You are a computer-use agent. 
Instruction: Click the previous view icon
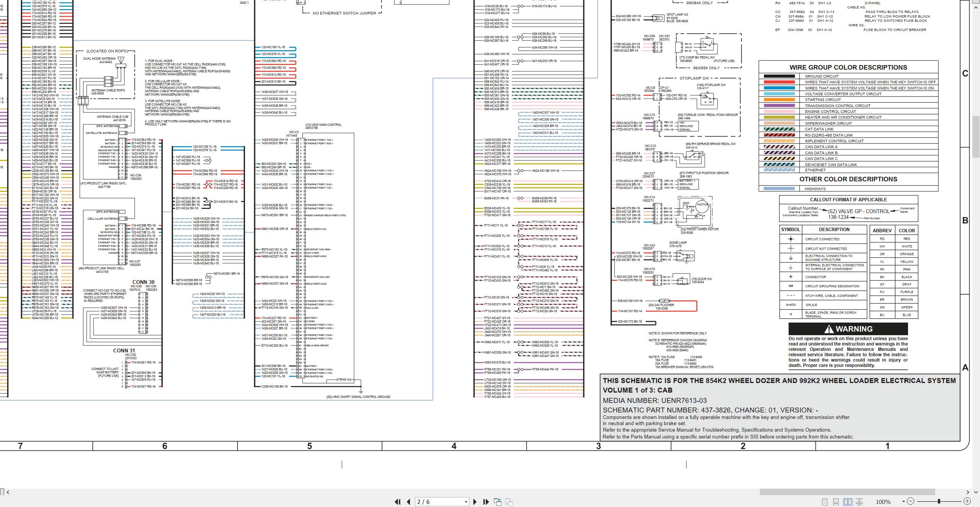pos(498,502)
